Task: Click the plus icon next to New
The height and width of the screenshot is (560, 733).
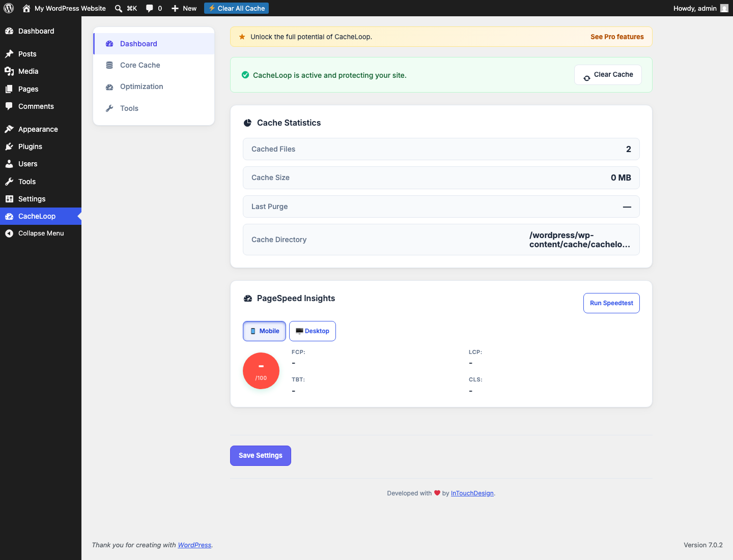Action: (x=175, y=8)
